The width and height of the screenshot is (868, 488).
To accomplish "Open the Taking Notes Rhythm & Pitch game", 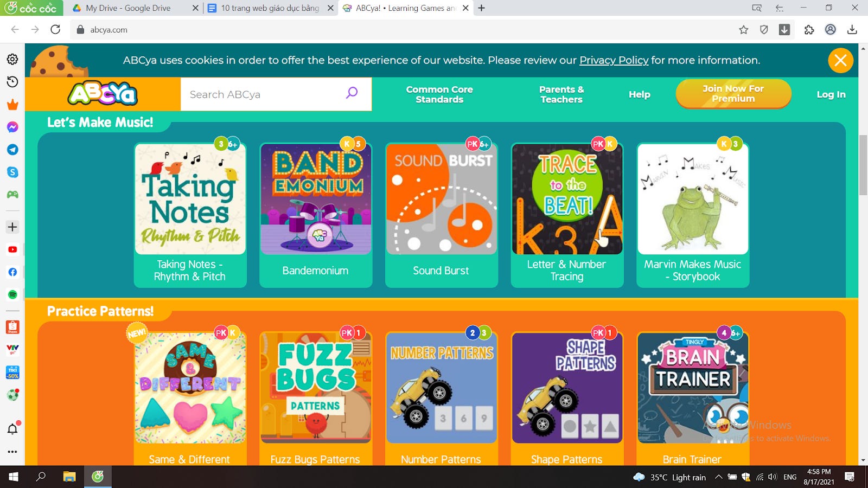I will click(x=190, y=215).
